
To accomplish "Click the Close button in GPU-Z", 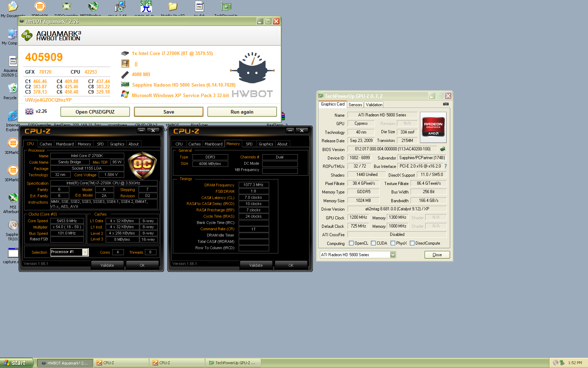I will [437, 255].
